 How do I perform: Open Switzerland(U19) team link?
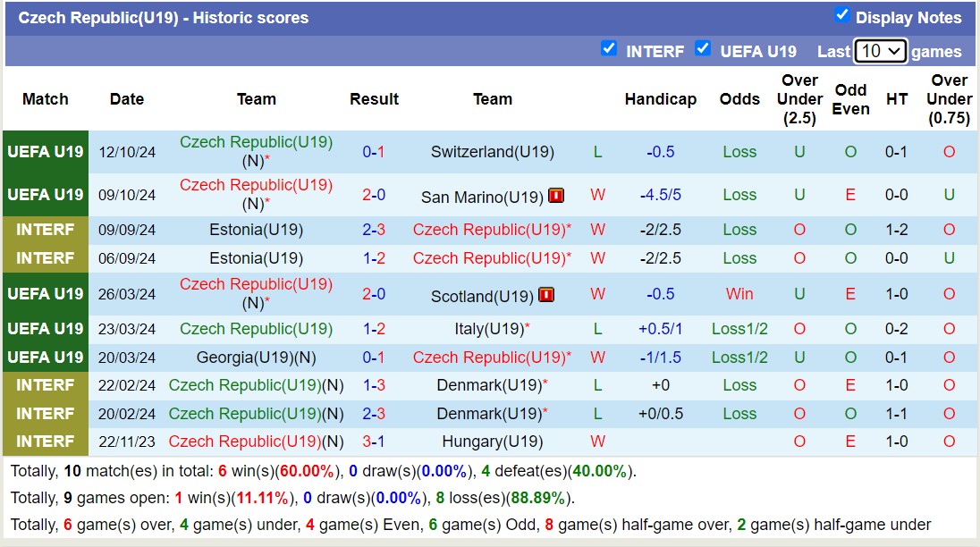(x=492, y=152)
